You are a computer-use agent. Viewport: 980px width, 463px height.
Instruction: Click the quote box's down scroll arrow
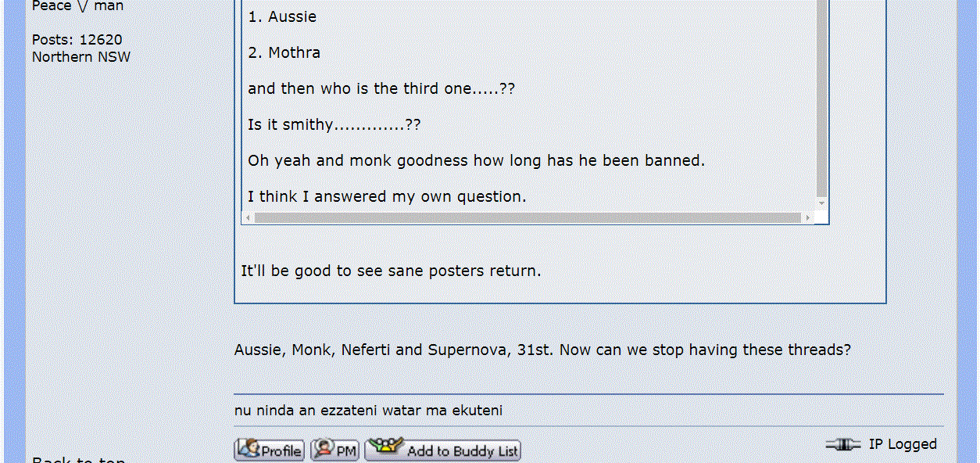821,203
